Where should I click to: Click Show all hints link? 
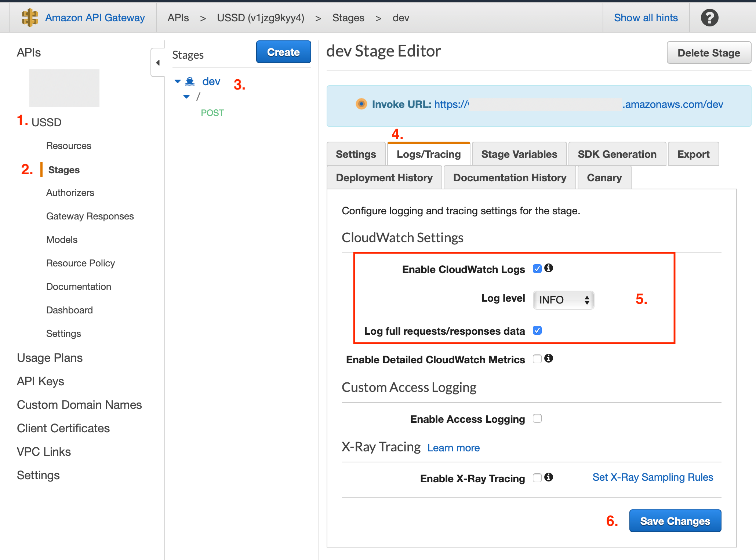point(646,18)
